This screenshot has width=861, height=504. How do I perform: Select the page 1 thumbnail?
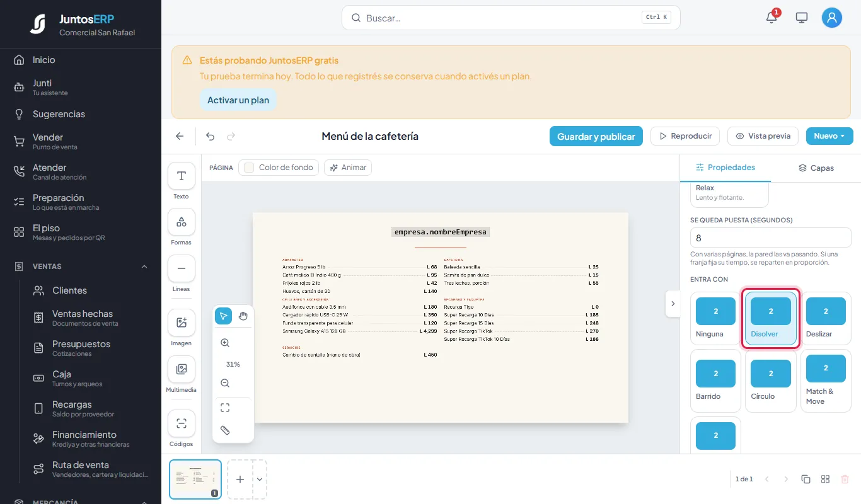click(195, 479)
